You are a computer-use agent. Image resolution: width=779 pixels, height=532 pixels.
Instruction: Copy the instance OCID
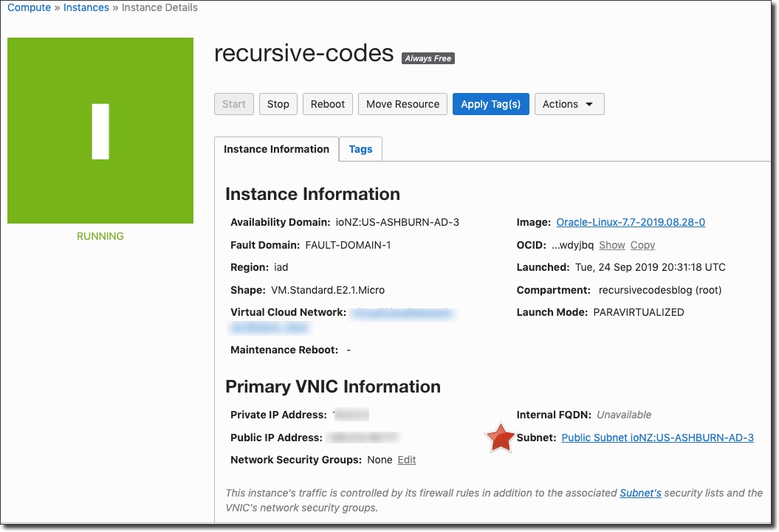point(642,245)
